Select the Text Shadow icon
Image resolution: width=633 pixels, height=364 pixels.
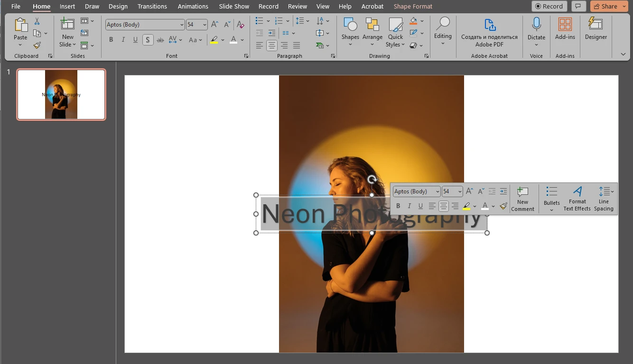148,39
